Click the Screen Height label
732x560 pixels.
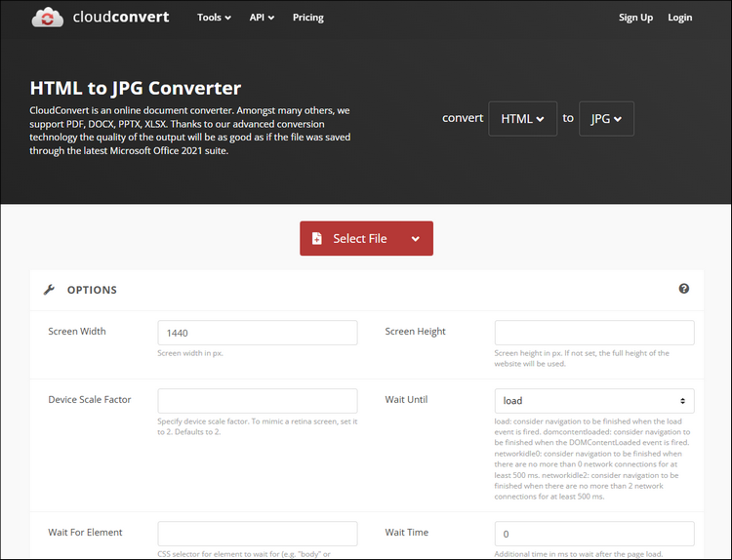click(415, 332)
